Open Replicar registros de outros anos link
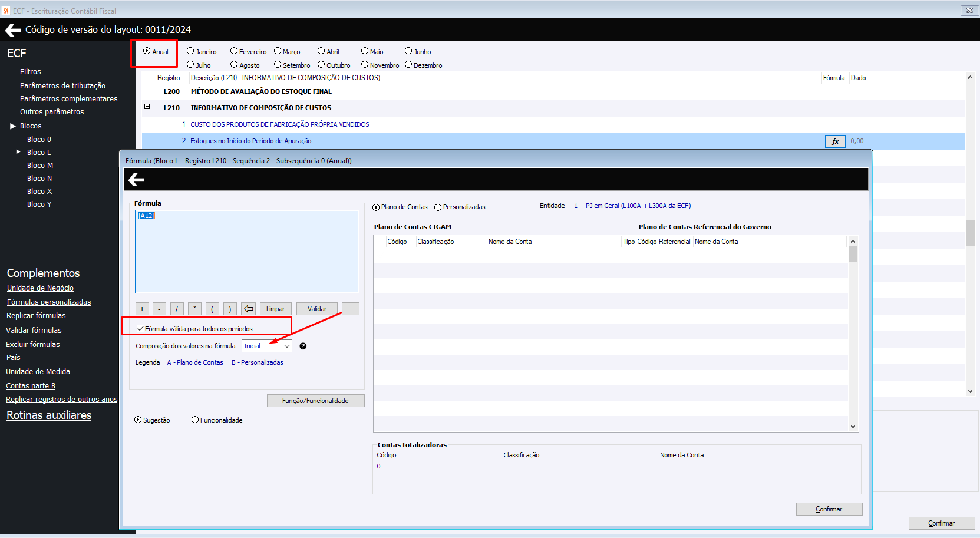The width and height of the screenshot is (980, 538). pos(62,400)
